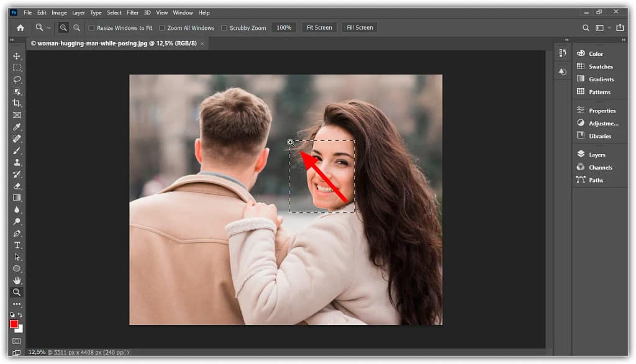Choose the Hand tool
The height and width of the screenshot is (364, 636).
coord(17,281)
